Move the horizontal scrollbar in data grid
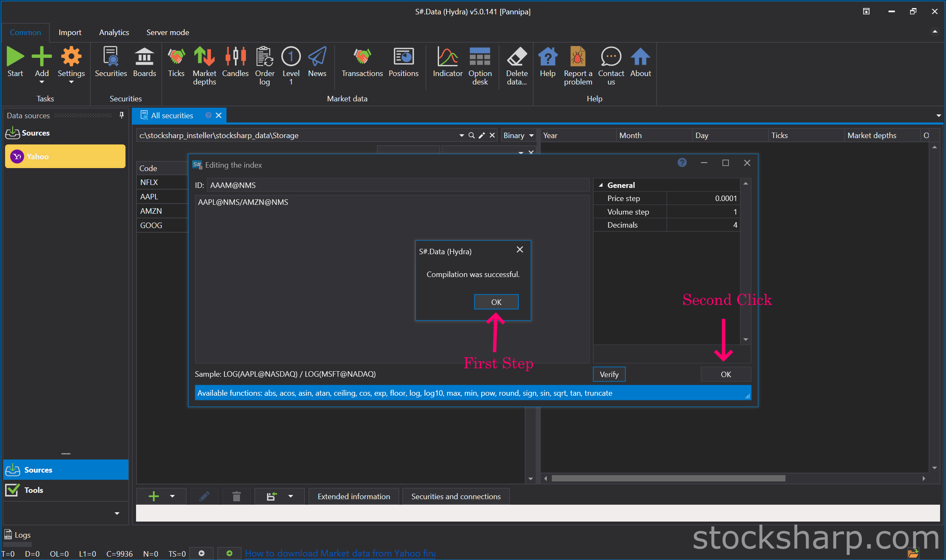This screenshot has width=946, height=560. click(x=668, y=478)
